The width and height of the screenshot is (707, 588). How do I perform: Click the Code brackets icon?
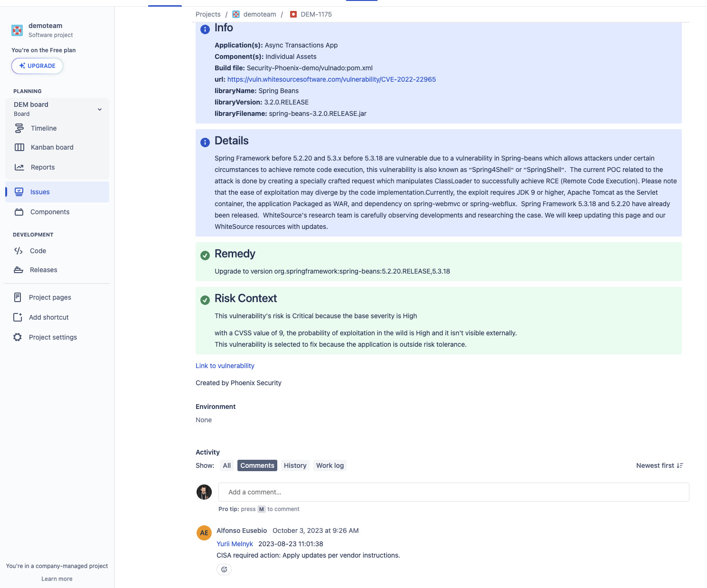(x=19, y=251)
